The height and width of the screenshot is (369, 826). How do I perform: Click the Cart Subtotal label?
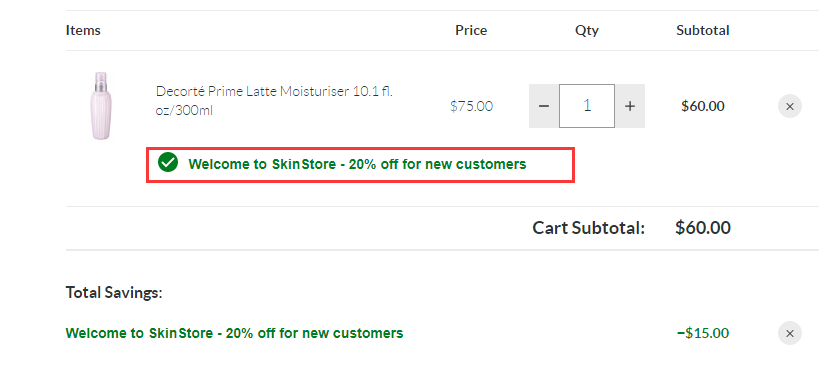point(588,228)
